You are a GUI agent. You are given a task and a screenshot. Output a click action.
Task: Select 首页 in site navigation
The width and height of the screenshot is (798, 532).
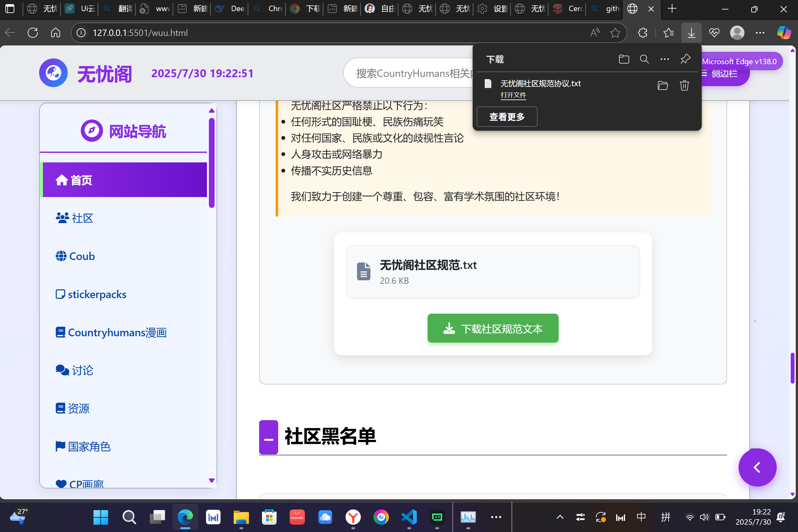pyautogui.click(x=123, y=180)
